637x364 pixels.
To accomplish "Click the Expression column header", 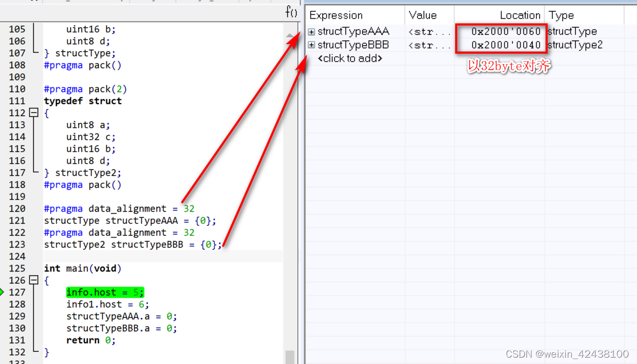I will coord(336,15).
